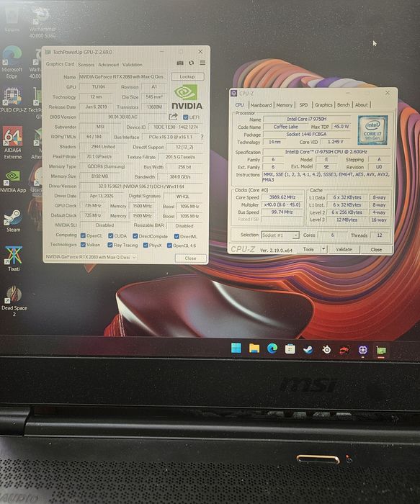Open Dead Space 2 desktop shortcut

click(x=14, y=300)
